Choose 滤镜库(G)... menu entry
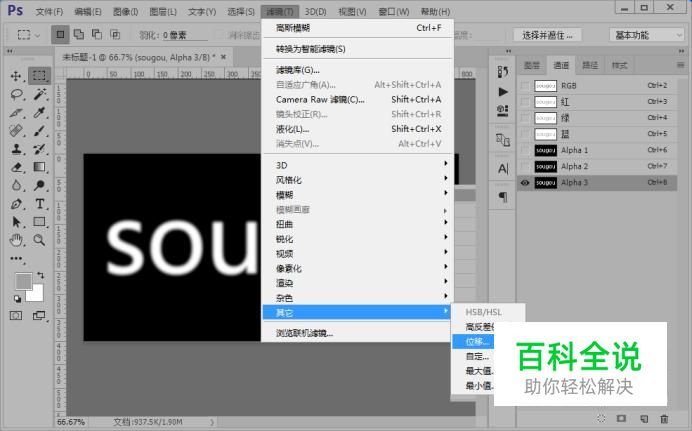Viewport: 692px width, 431px height. (x=357, y=70)
